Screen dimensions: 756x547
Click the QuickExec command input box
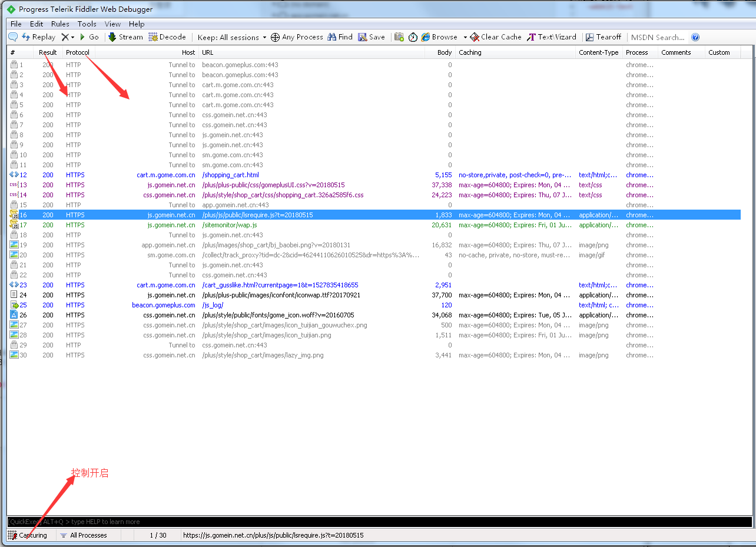tap(379, 522)
